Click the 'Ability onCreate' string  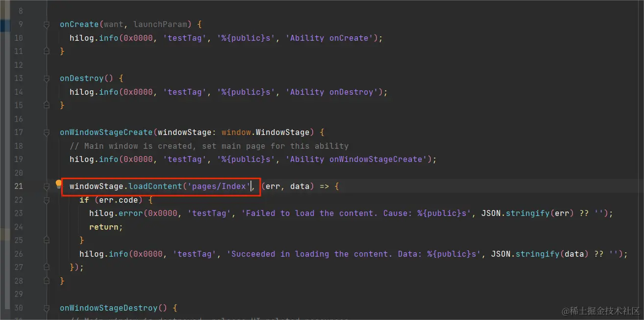(329, 38)
